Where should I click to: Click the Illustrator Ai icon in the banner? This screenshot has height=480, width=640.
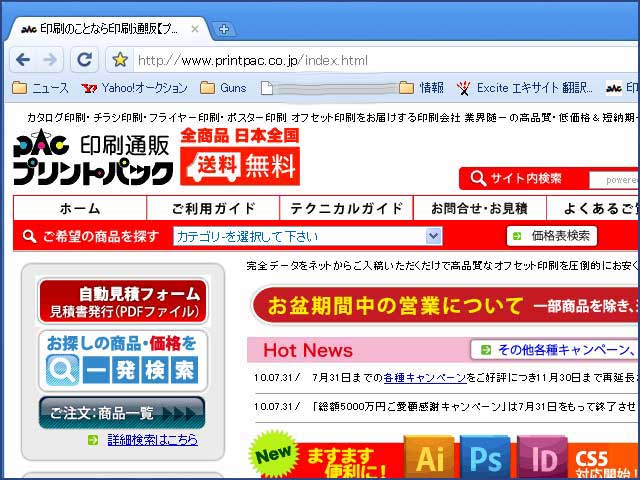click(429, 458)
